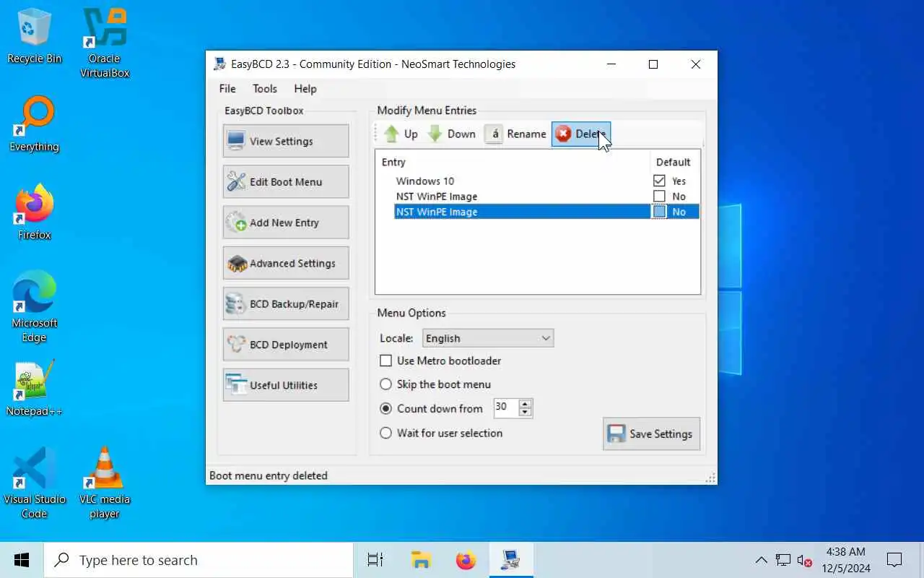Click the EasyBCD taskbar icon

tap(511, 560)
